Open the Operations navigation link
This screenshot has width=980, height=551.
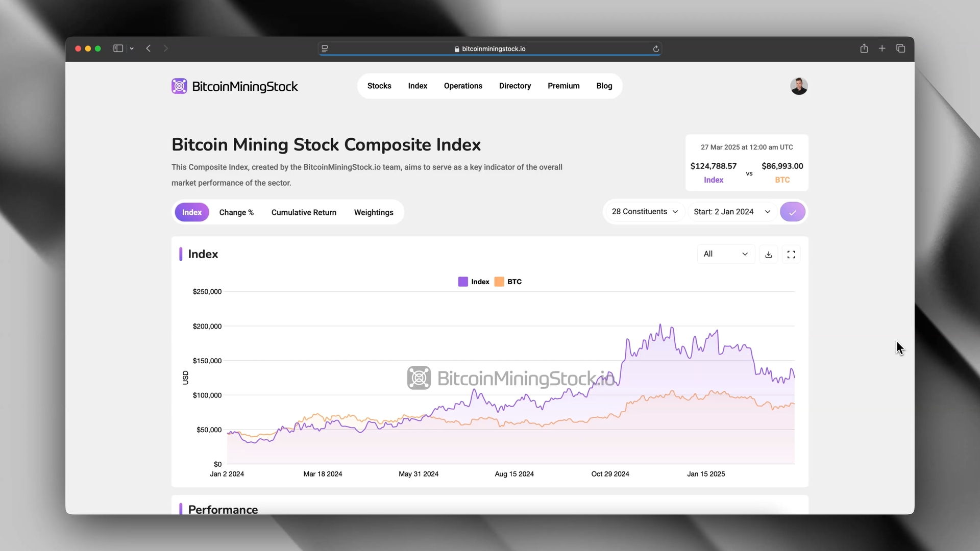(x=463, y=86)
